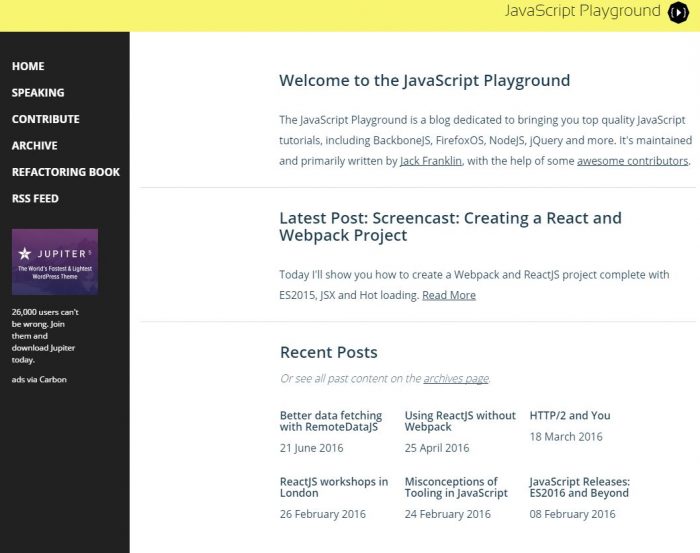Open the HOME sidebar menu item
Viewport: 700px width, 553px height.
(28, 66)
